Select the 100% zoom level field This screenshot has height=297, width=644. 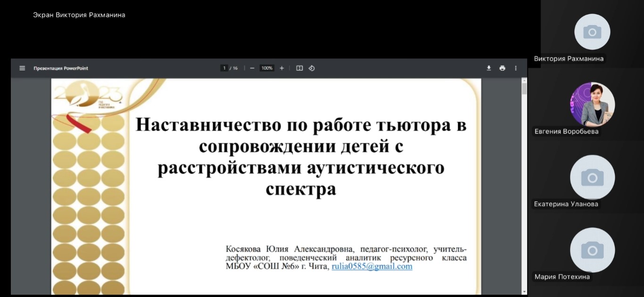(267, 68)
